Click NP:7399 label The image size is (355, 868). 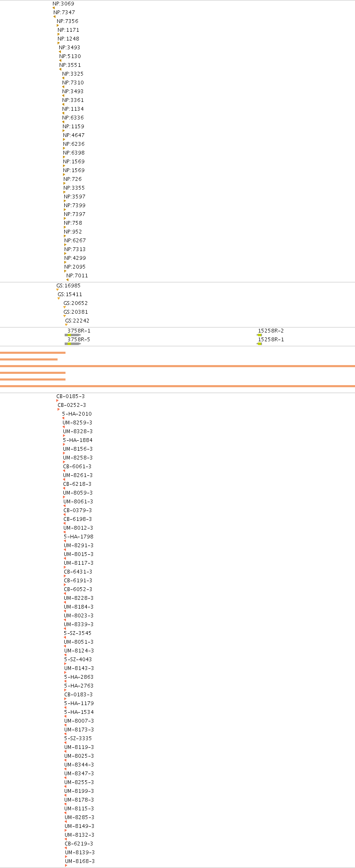[x=75, y=206]
